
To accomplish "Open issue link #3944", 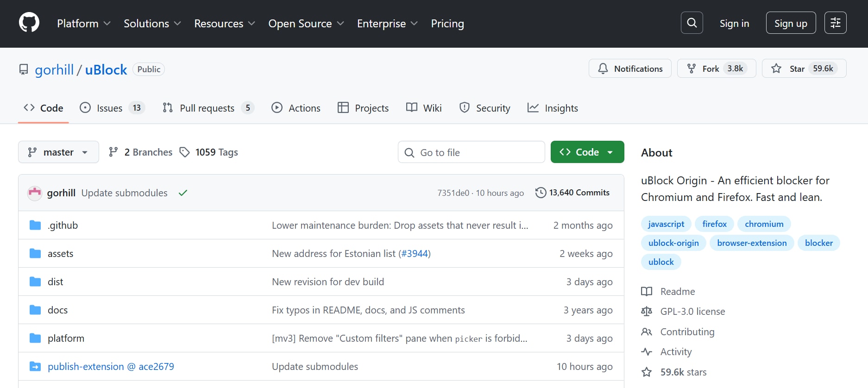I will tap(415, 253).
